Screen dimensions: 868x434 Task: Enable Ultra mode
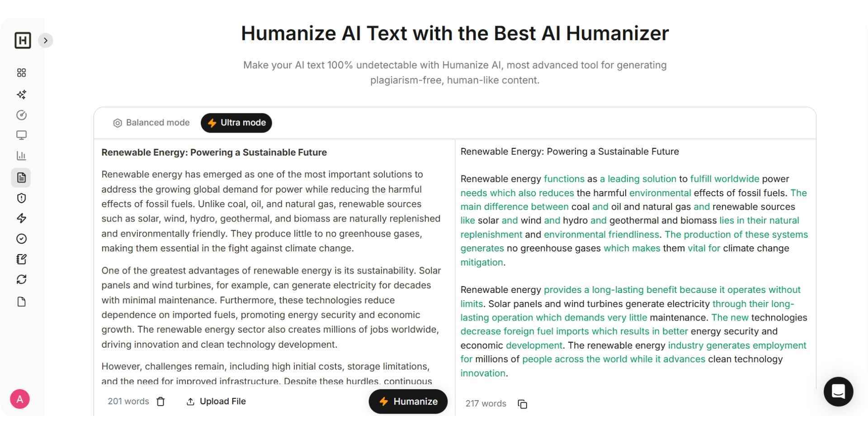point(236,123)
